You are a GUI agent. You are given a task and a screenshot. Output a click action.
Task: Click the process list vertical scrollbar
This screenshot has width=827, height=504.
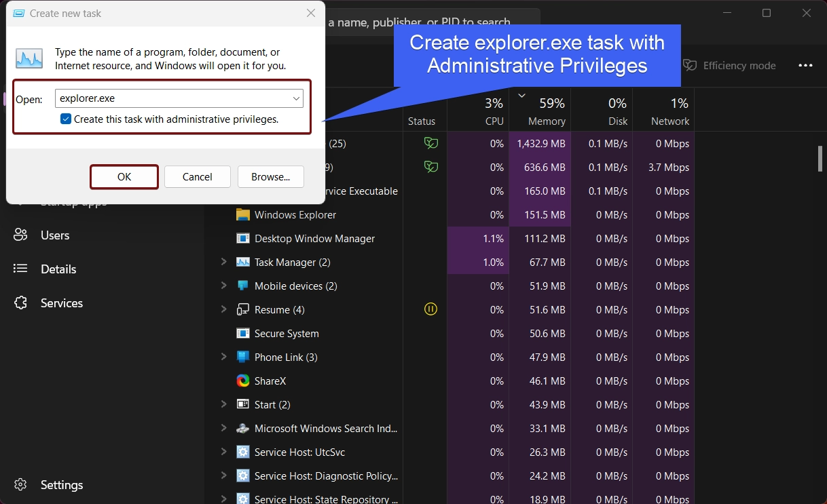tap(820, 158)
